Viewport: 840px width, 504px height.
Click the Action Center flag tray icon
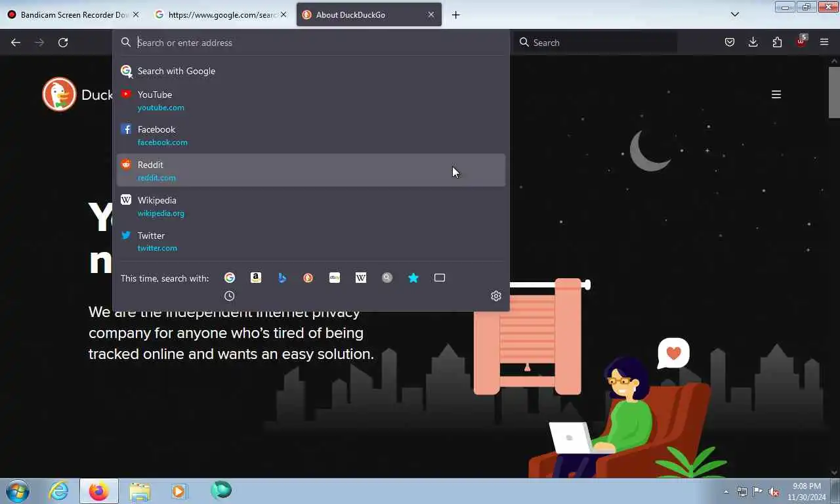tap(758, 492)
